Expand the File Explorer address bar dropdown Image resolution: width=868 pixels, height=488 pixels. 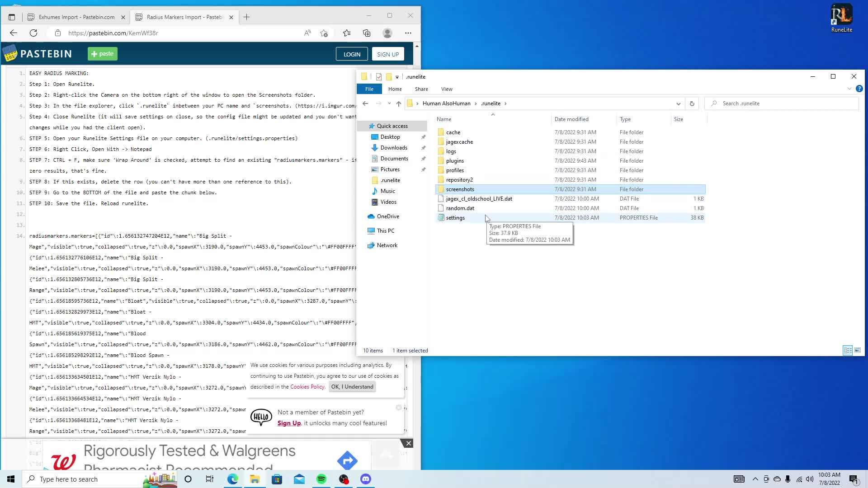(x=678, y=103)
